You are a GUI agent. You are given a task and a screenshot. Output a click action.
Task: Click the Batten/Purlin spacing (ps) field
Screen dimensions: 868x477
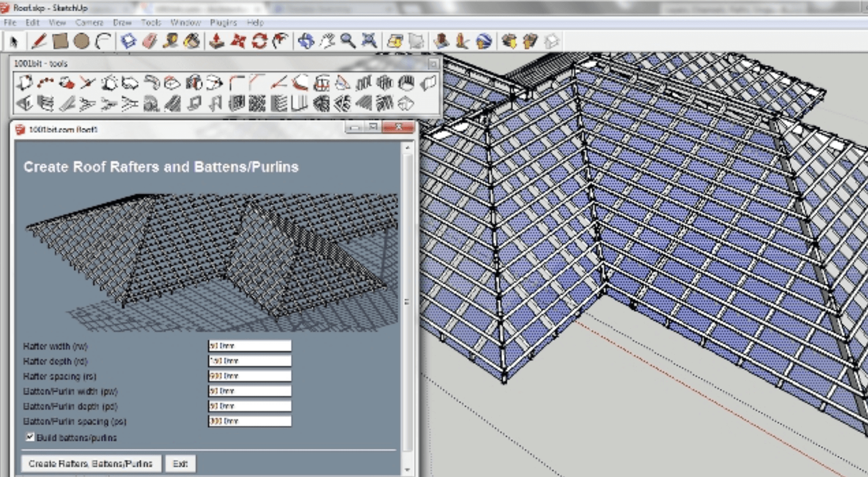(x=249, y=421)
